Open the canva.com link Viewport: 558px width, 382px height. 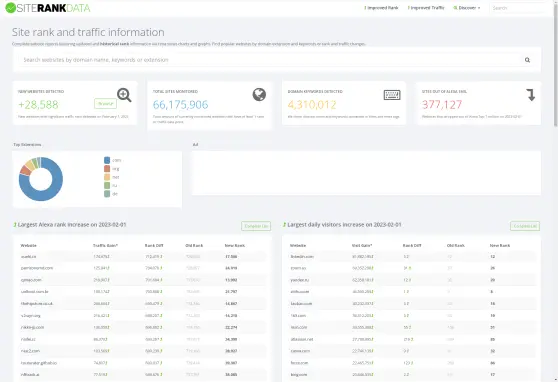300,351
